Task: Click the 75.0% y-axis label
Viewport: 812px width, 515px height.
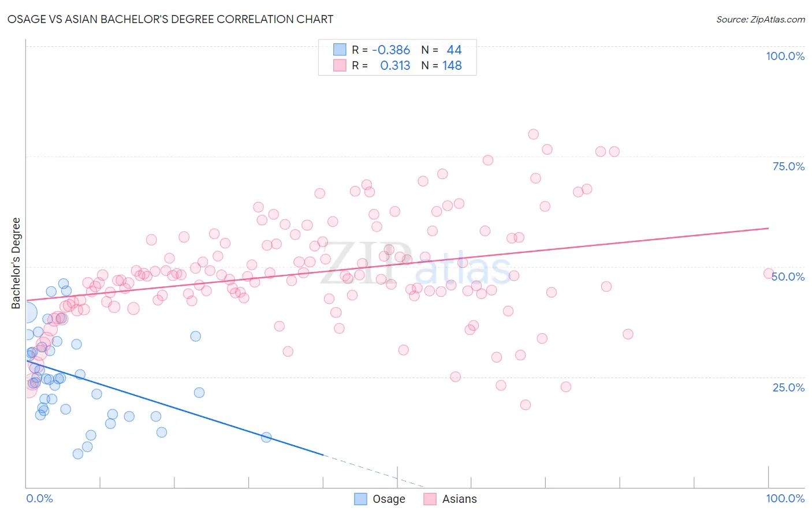Action: [x=788, y=166]
